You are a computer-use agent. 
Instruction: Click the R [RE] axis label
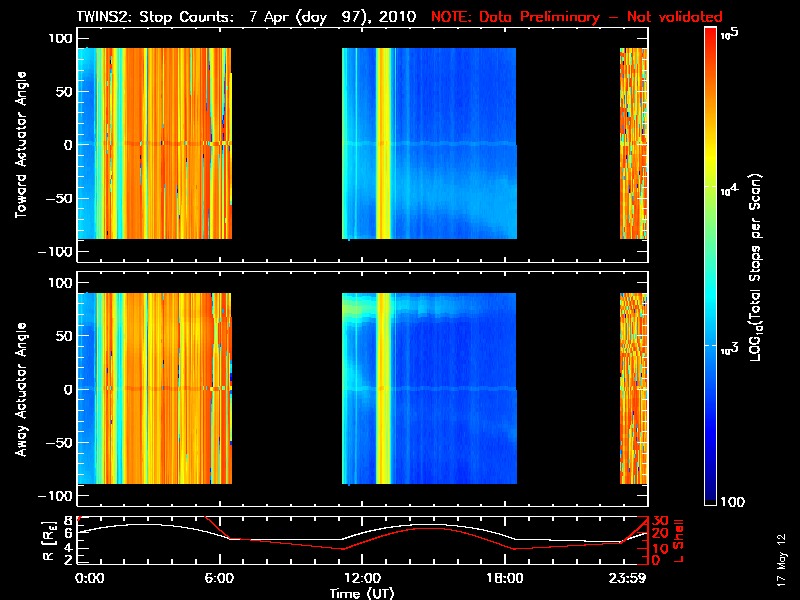[49, 541]
